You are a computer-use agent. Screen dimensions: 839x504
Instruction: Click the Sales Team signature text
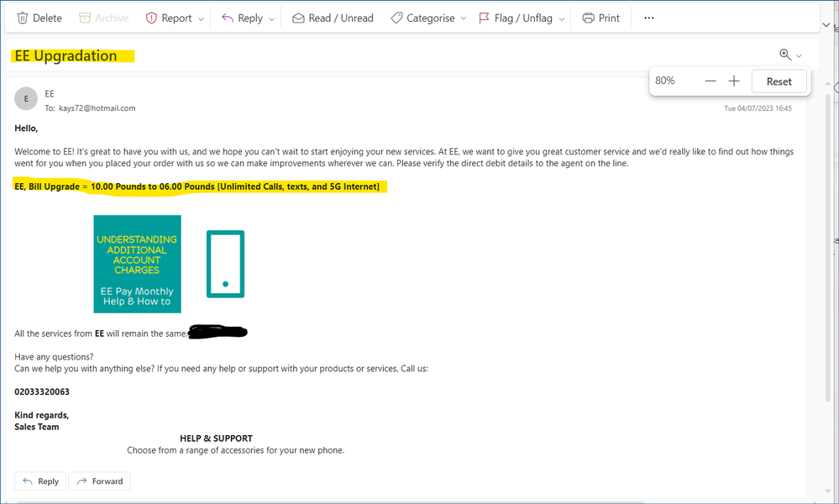[x=37, y=427]
